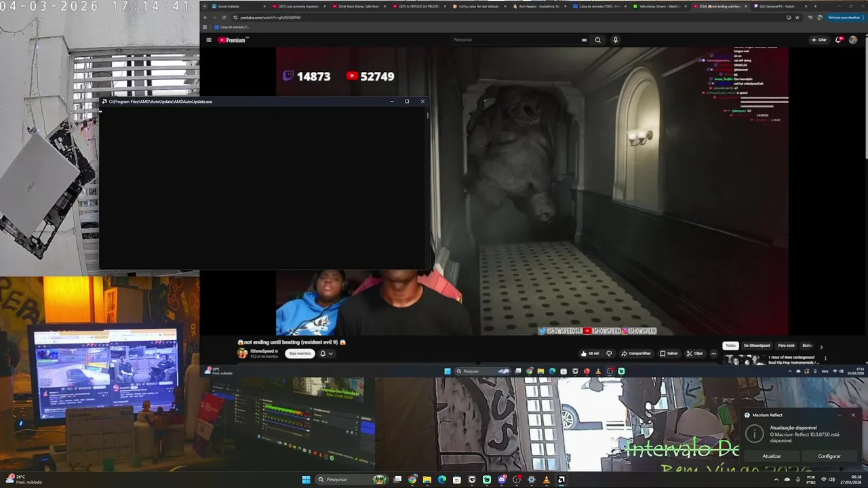
Task: Select the Todos filter chip
Action: point(730,346)
